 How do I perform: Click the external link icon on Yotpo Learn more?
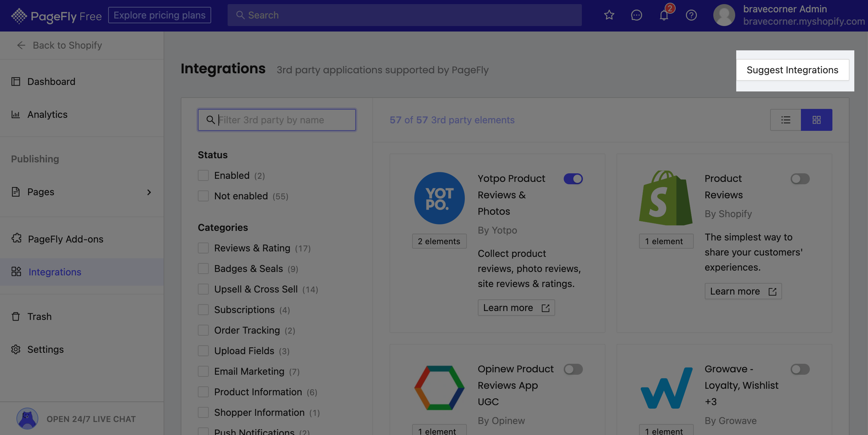546,308
